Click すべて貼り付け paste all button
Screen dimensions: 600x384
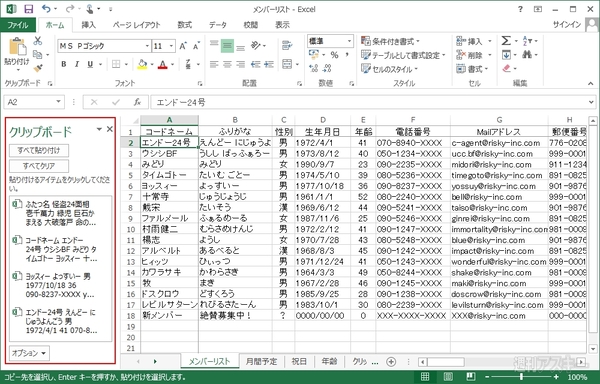pos(39,150)
